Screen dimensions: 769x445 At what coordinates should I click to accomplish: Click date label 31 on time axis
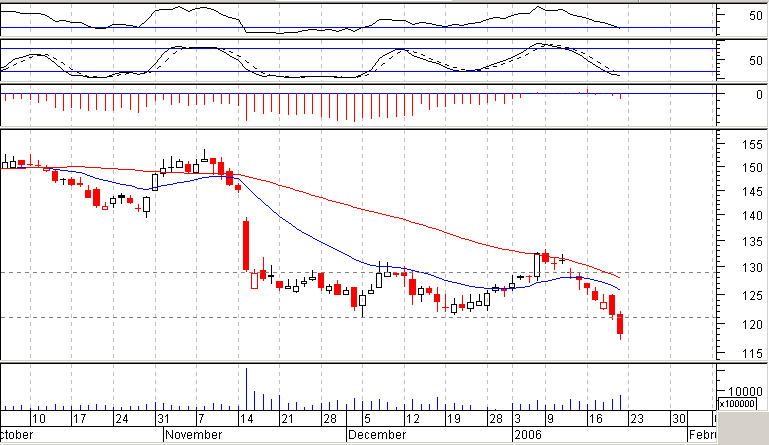point(163,419)
